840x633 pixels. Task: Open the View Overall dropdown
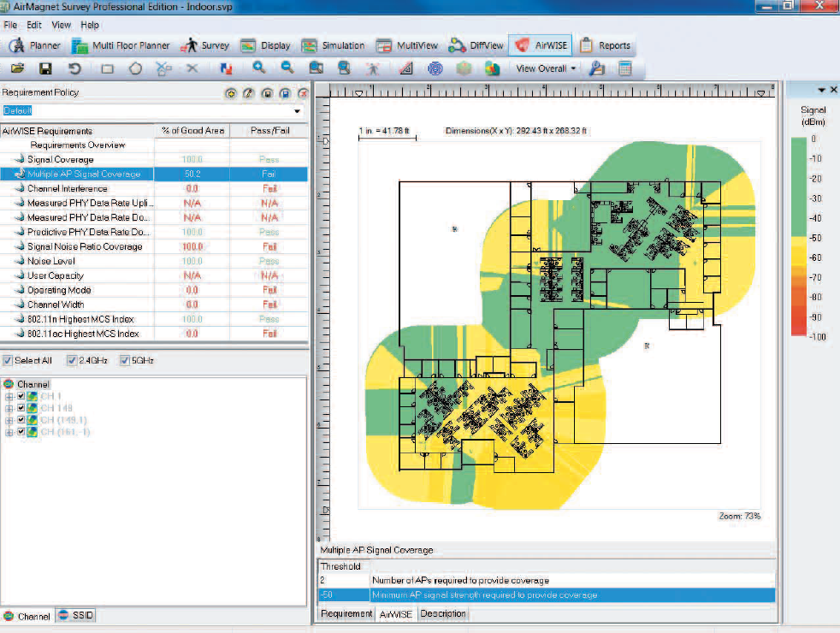click(x=546, y=68)
